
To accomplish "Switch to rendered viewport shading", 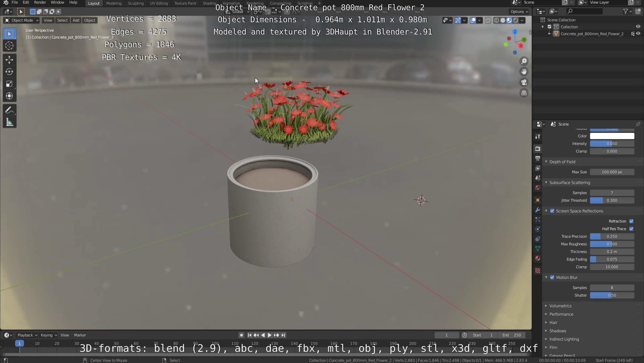I will point(516,20).
